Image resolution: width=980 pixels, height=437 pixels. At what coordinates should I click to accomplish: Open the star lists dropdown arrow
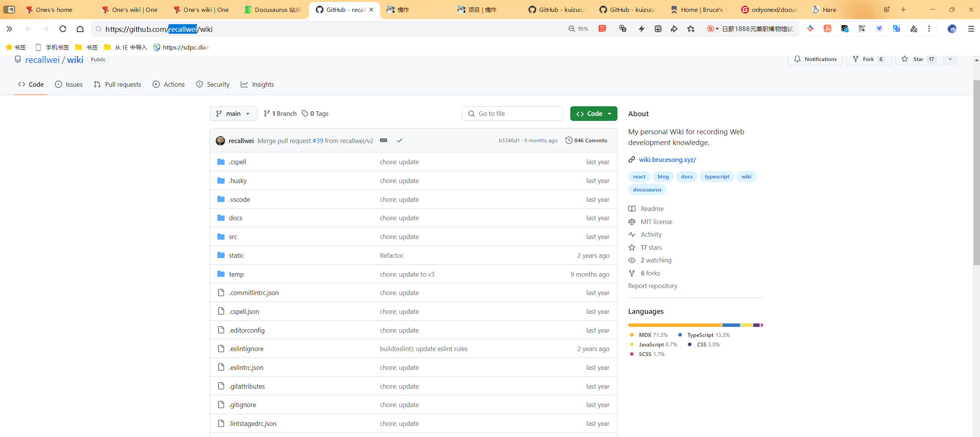(950, 59)
